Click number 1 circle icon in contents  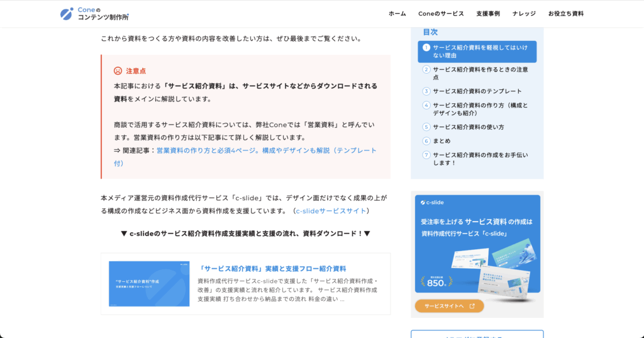pos(426,48)
